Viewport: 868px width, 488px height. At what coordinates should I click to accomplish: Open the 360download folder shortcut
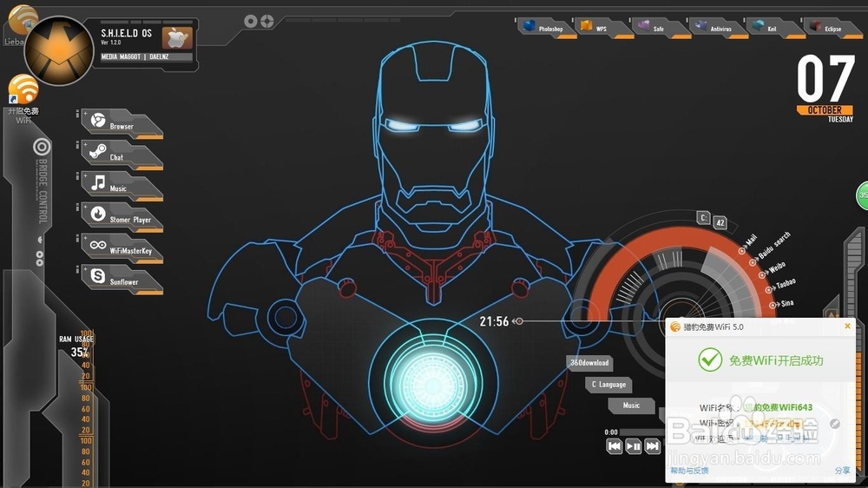point(589,363)
